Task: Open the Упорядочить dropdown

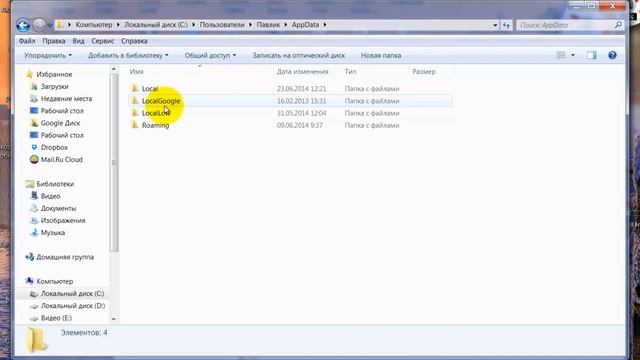Action: 48,56
